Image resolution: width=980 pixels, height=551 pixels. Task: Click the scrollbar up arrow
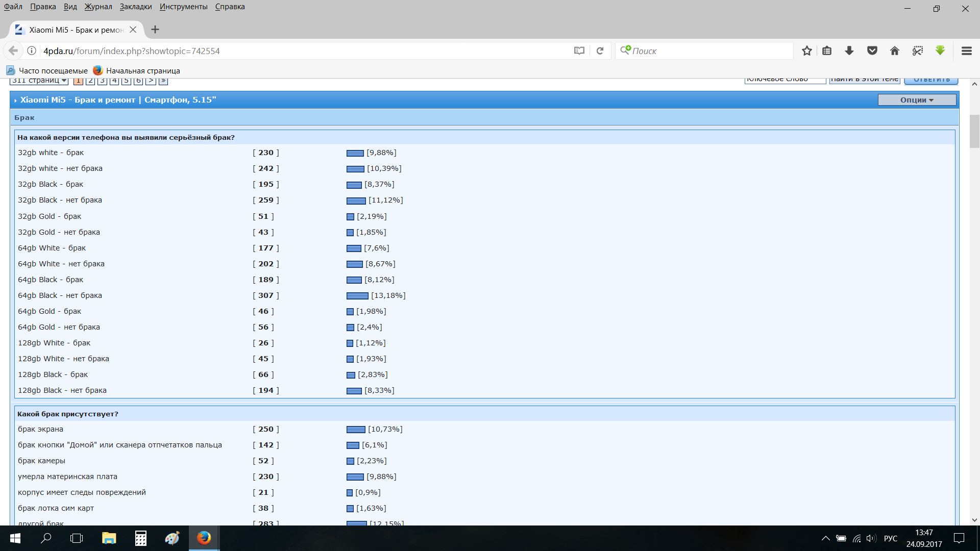[974, 84]
